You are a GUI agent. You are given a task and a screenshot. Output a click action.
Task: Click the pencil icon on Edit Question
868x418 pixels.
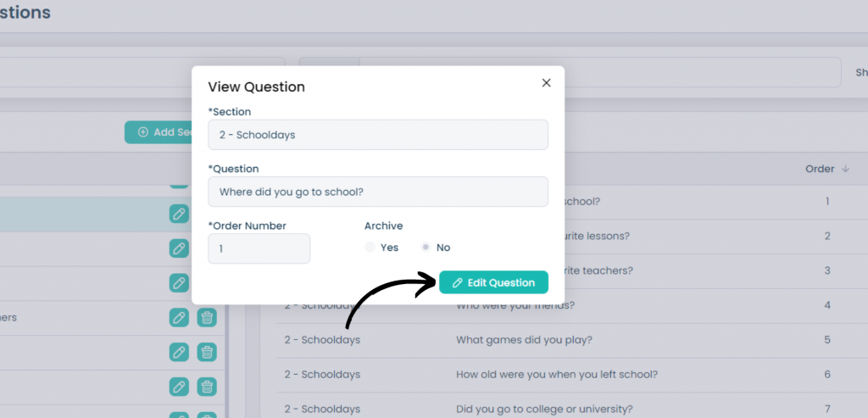point(457,283)
